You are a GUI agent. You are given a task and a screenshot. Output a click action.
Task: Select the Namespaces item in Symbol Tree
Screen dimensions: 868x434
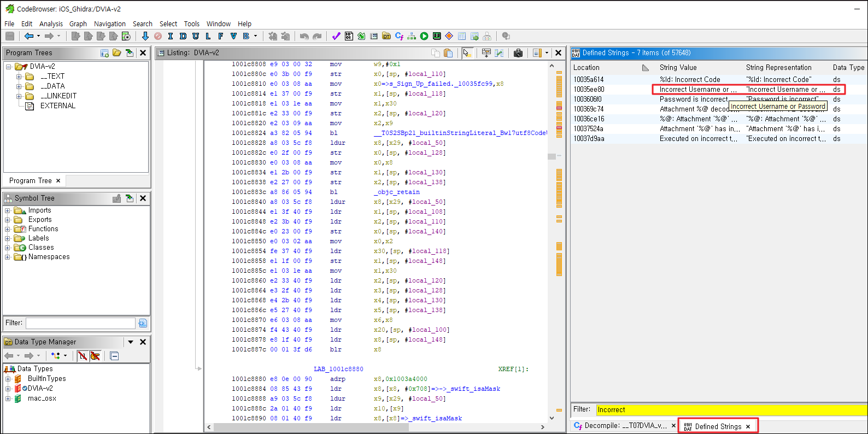click(x=49, y=257)
